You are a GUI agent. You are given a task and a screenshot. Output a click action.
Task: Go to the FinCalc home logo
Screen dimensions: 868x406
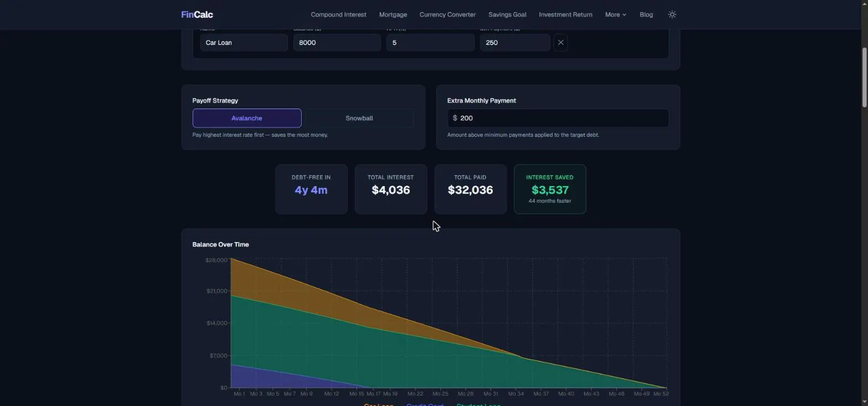pyautogui.click(x=197, y=14)
